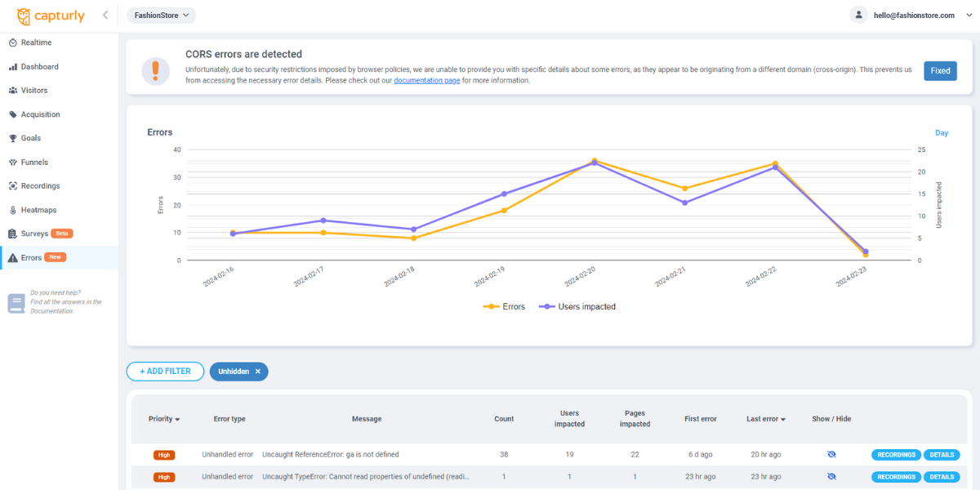Hide the 'ga is not defined' error row

point(831,455)
